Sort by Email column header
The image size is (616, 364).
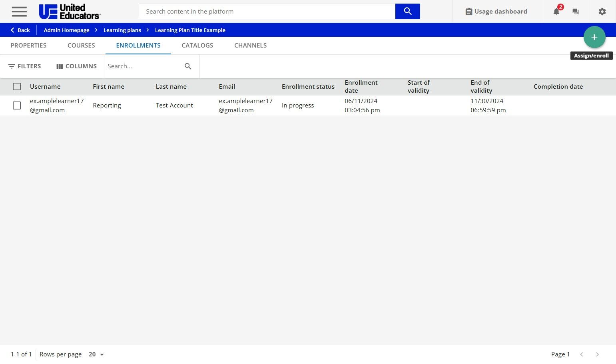(x=227, y=87)
